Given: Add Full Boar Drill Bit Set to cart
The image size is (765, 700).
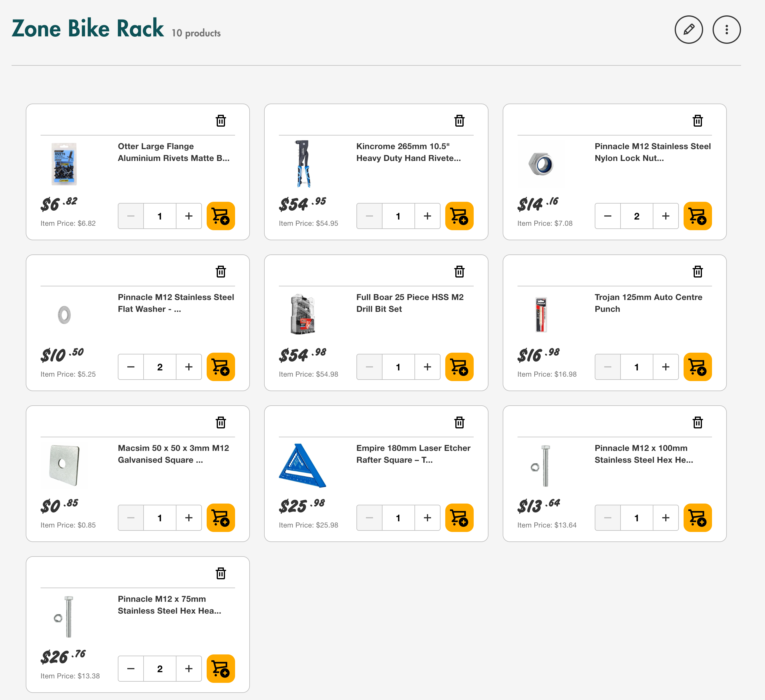Looking at the screenshot, I should coord(459,367).
